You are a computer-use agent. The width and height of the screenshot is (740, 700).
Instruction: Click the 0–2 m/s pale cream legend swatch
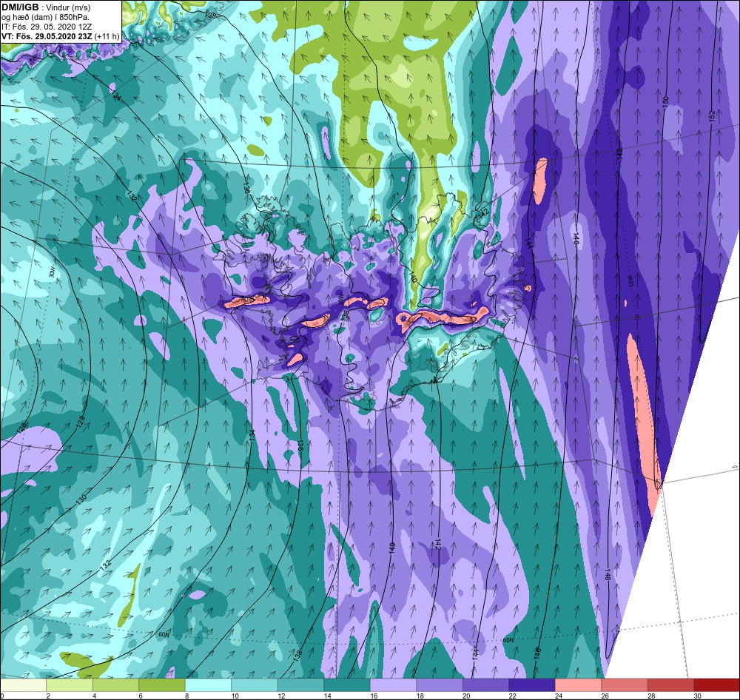24,684
